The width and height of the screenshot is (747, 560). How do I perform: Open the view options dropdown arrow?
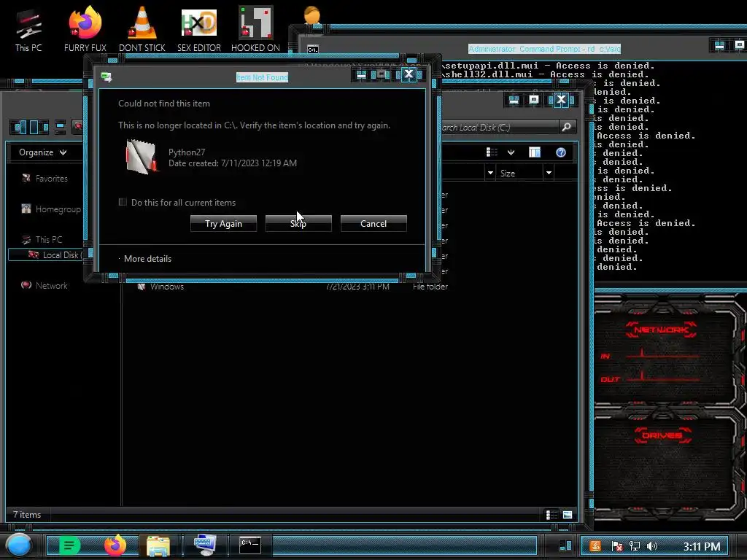[x=511, y=152]
